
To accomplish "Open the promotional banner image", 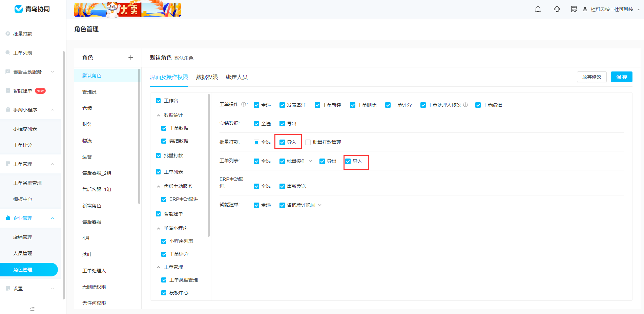I will [x=127, y=9].
